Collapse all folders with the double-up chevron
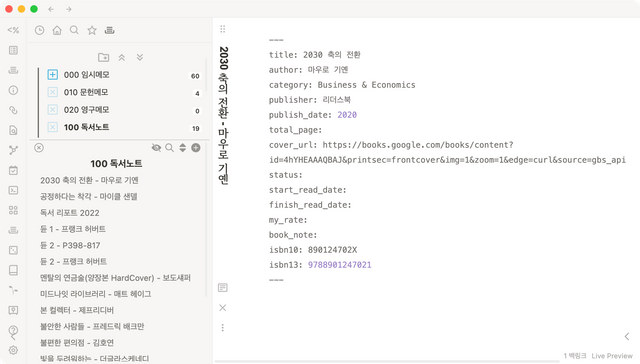The width and height of the screenshot is (640, 364). [122, 58]
